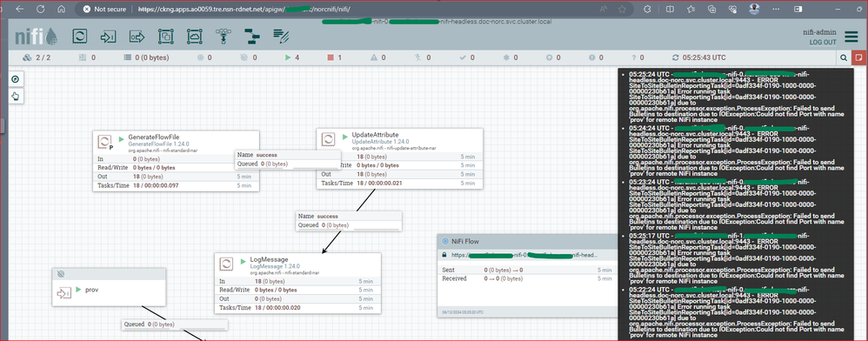Click the NiFi Flow transmission status icon
This screenshot has height=341, width=868.
(x=445, y=241)
